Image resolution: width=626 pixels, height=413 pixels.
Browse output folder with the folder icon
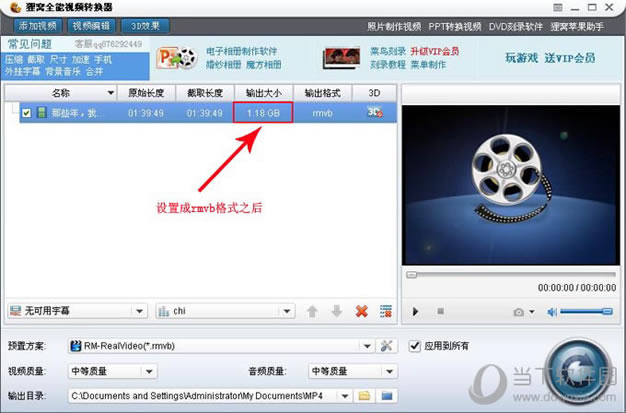point(365,396)
